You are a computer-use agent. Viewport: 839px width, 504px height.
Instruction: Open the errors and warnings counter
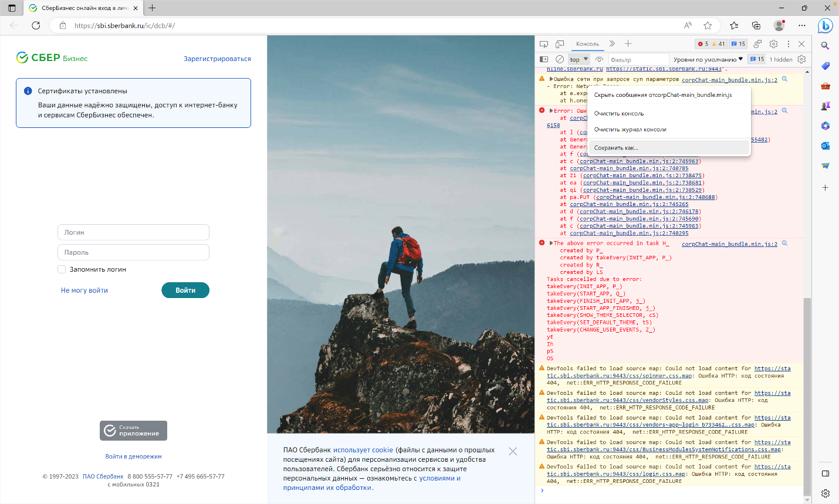coord(711,44)
